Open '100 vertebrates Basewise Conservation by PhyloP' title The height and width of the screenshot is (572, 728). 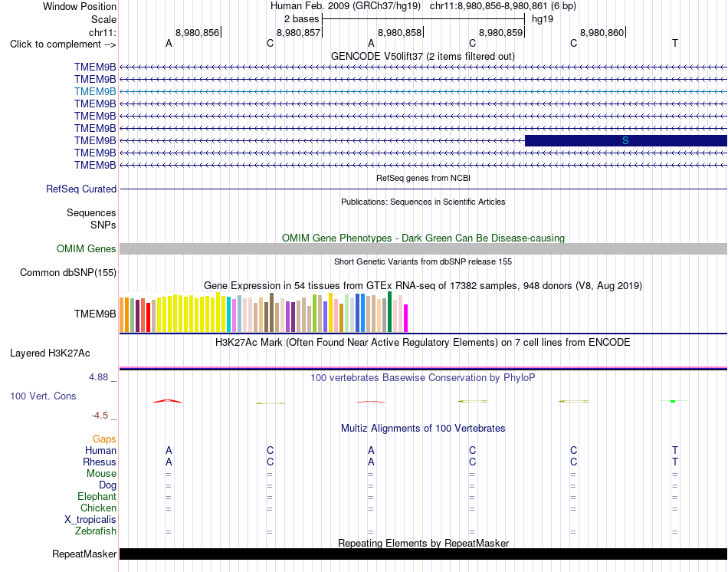423,378
